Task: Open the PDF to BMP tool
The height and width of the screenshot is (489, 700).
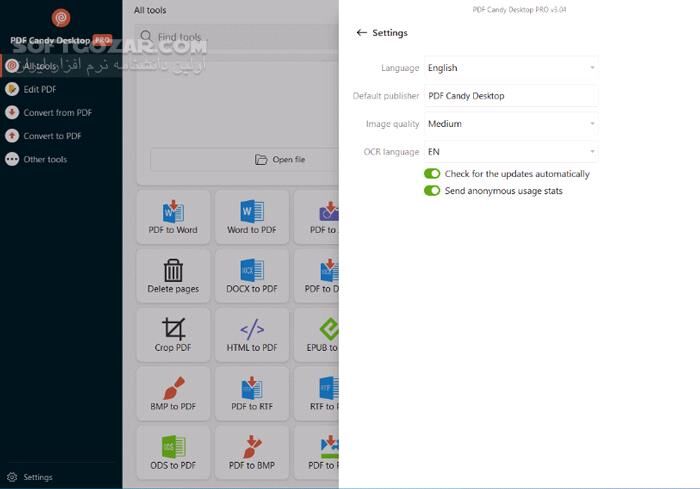Action: [251, 452]
